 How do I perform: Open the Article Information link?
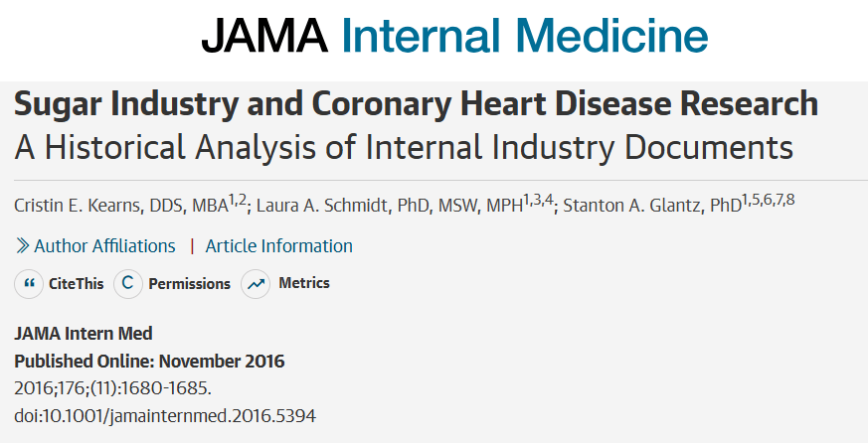coord(278,246)
